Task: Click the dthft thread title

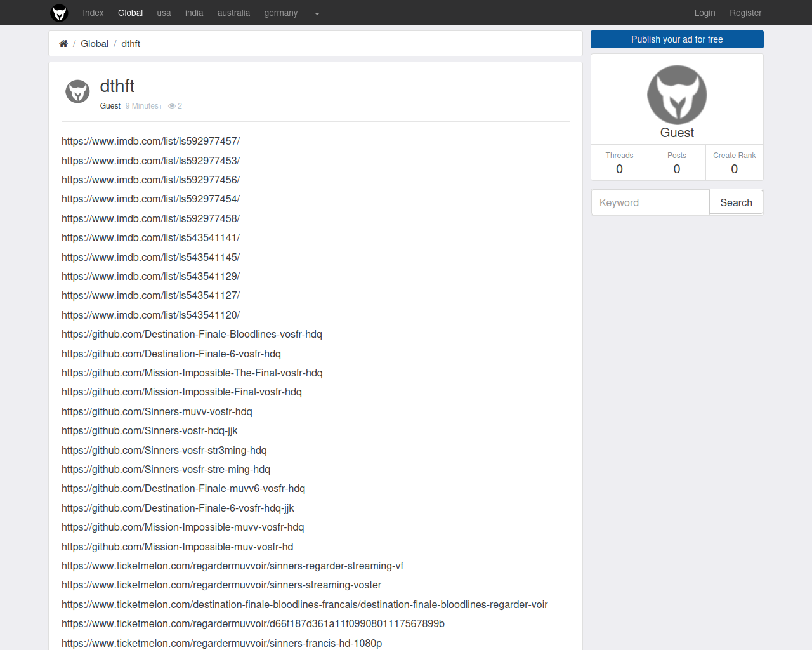Action: pos(117,86)
